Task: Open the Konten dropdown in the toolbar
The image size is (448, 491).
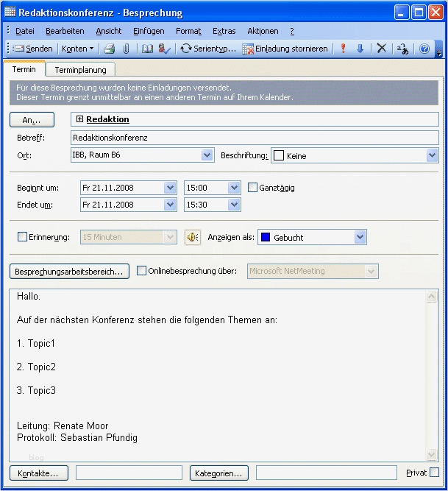Action: (x=77, y=49)
